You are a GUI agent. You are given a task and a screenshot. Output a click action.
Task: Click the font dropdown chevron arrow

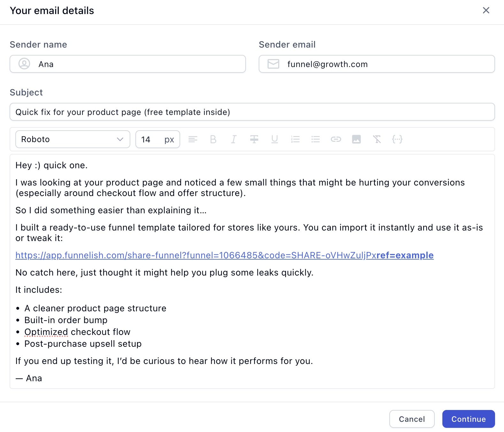coord(120,139)
